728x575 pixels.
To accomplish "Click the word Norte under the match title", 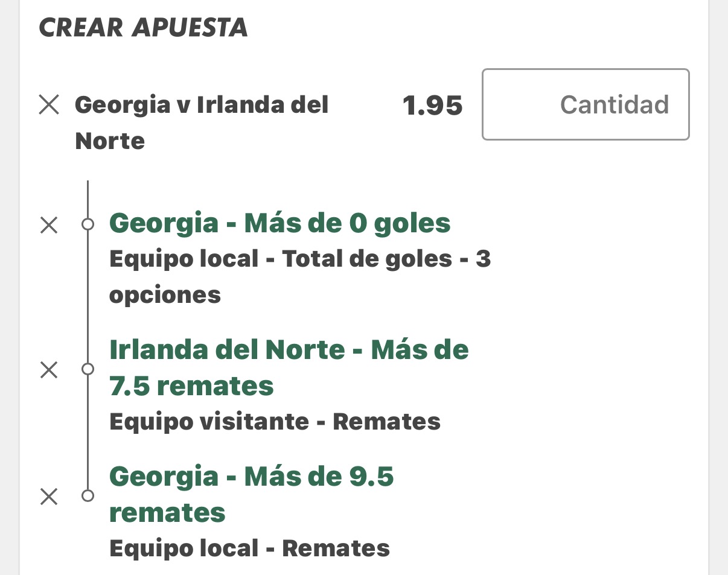I will [110, 141].
